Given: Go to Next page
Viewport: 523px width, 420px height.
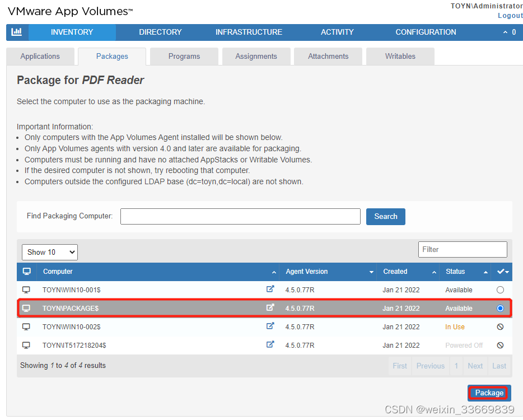Looking at the screenshot, I should 475,366.
